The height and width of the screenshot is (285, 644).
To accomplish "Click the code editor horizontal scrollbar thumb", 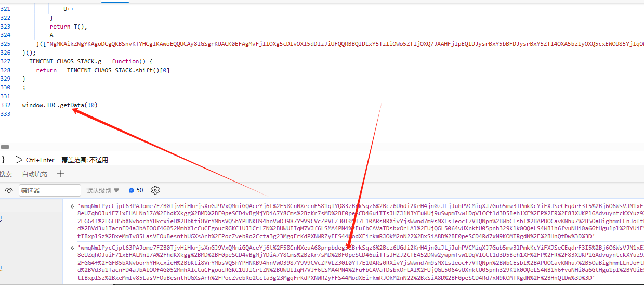I will [4, 148].
